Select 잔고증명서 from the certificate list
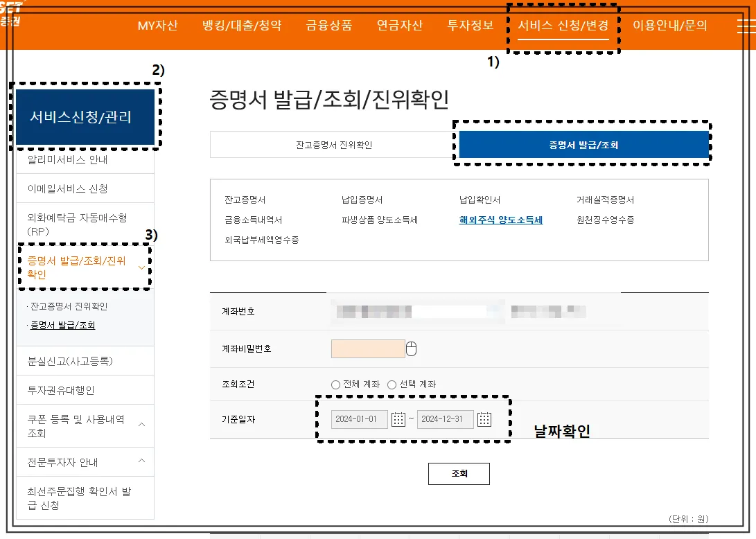Screen dimensions: 756x539 pyautogui.click(x=246, y=200)
